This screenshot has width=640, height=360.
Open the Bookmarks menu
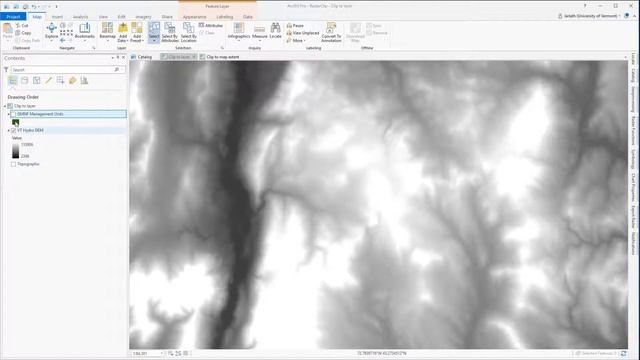coord(84,31)
